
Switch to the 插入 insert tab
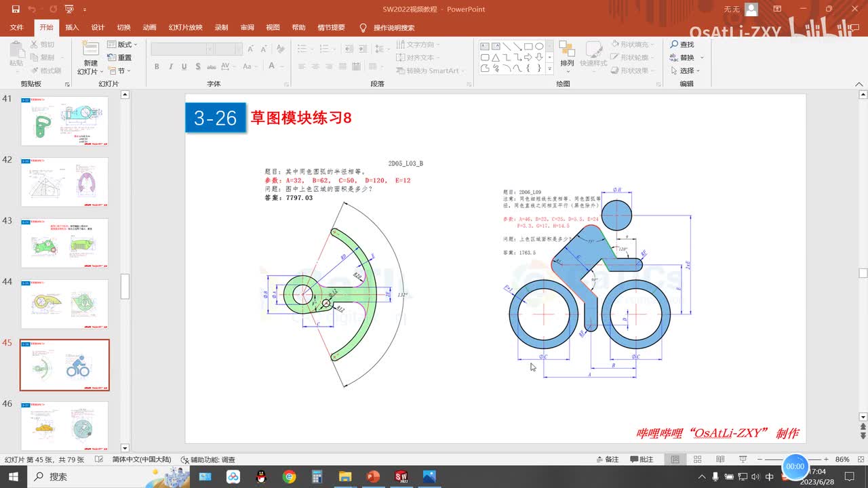pyautogui.click(x=72, y=28)
